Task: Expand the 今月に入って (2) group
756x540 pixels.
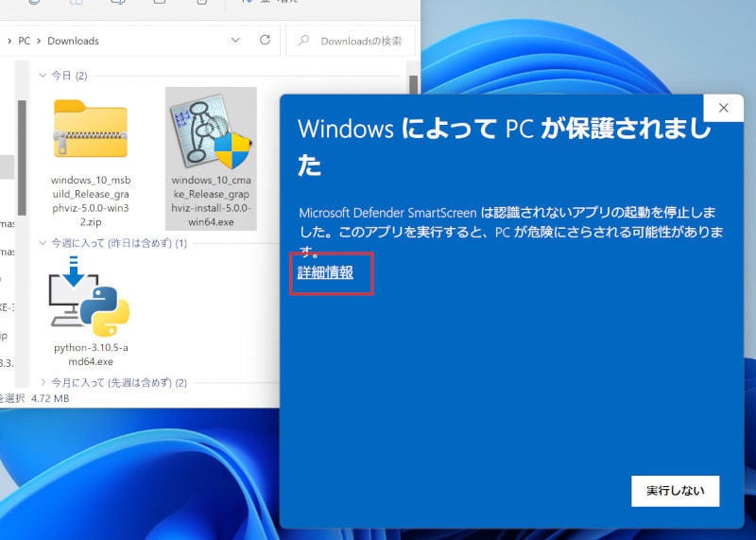Action: click(x=43, y=383)
